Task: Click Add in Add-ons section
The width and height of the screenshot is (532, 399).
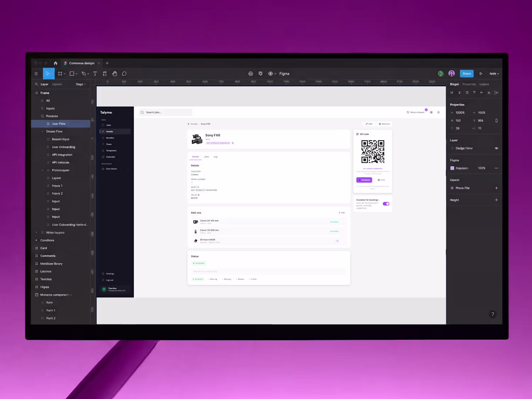Action: tap(342, 213)
